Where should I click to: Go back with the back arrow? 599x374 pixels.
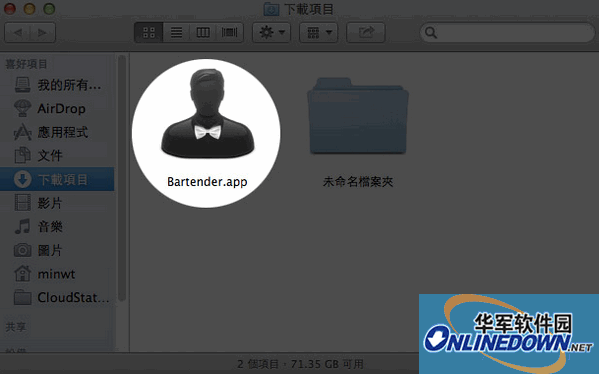(18, 32)
